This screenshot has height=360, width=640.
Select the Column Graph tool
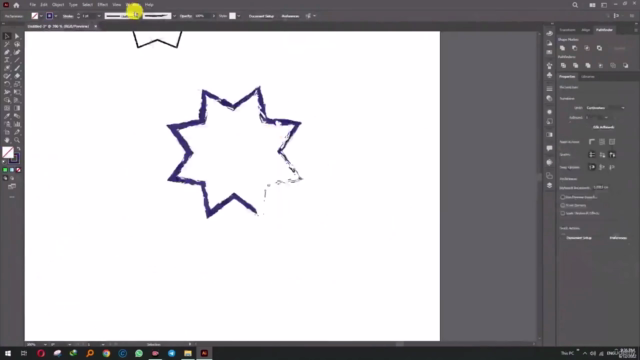click(17, 124)
